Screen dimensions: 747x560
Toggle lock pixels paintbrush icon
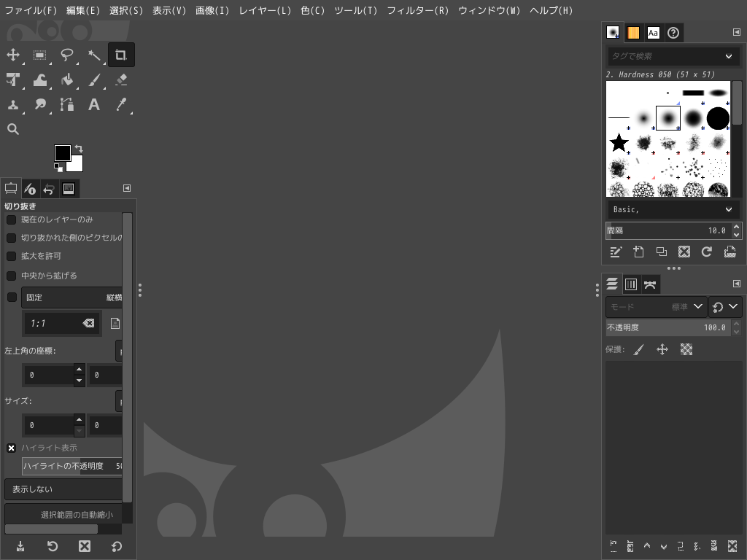(639, 349)
